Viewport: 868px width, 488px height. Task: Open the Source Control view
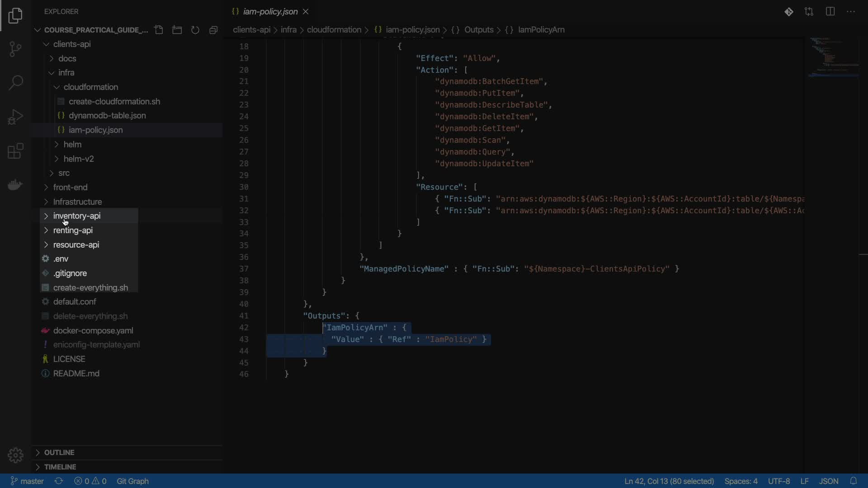pyautogui.click(x=15, y=49)
